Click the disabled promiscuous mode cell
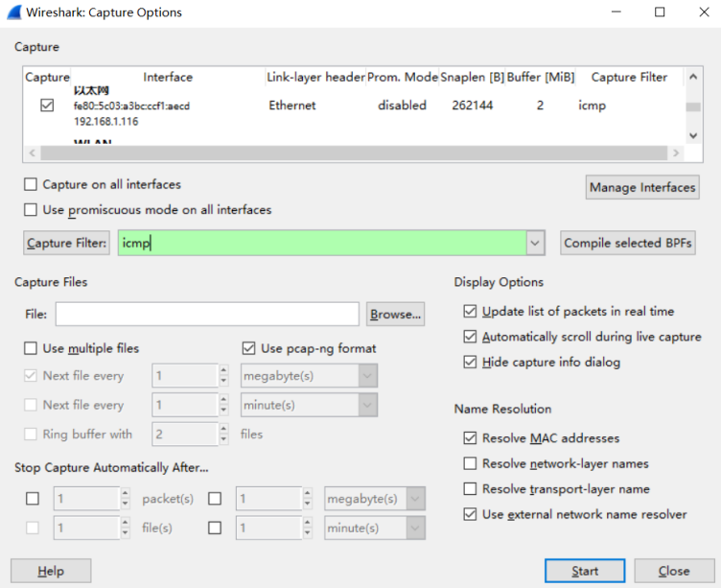Screen dimensions: 721x588 point(402,106)
